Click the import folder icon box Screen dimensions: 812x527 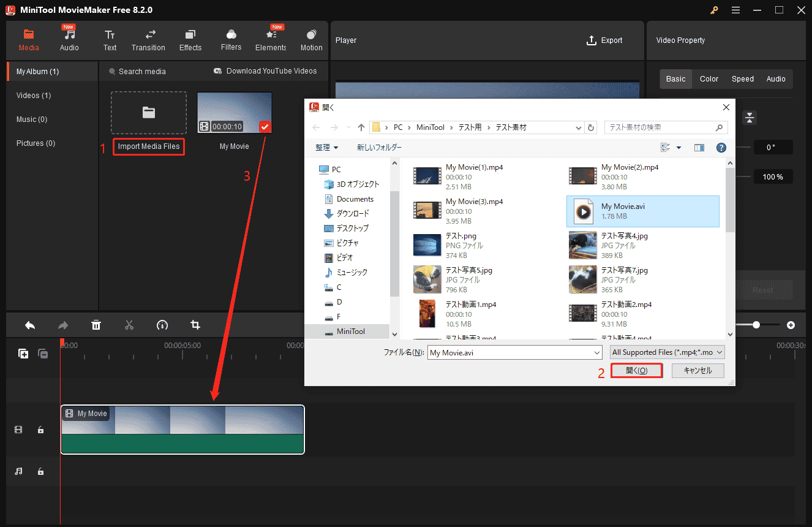coord(149,113)
